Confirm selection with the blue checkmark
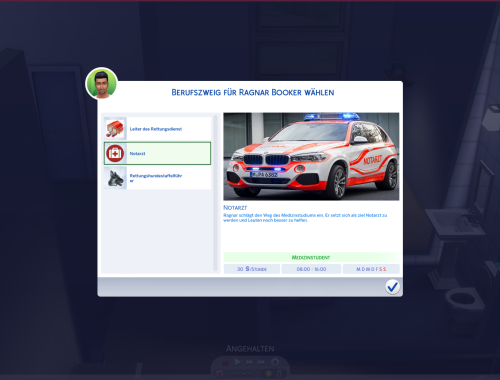The image size is (500, 380). [x=392, y=287]
